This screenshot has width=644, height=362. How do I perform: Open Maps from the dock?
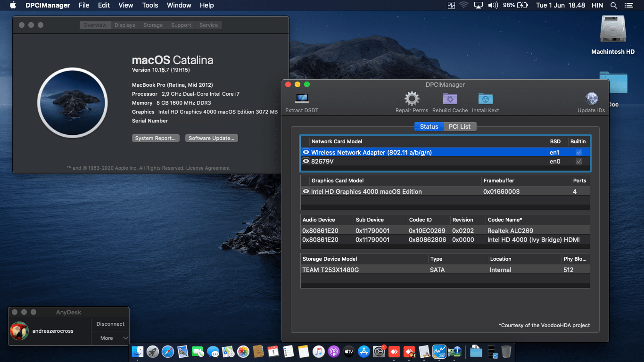point(228,351)
